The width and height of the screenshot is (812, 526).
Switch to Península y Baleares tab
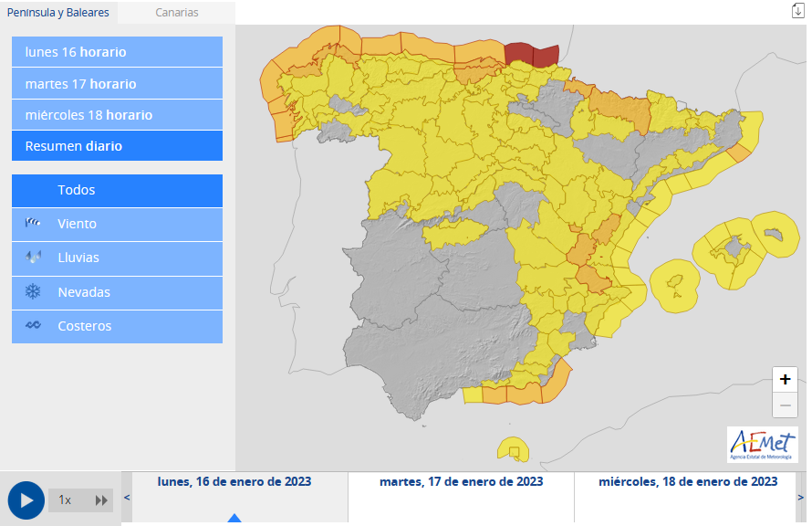58,13
